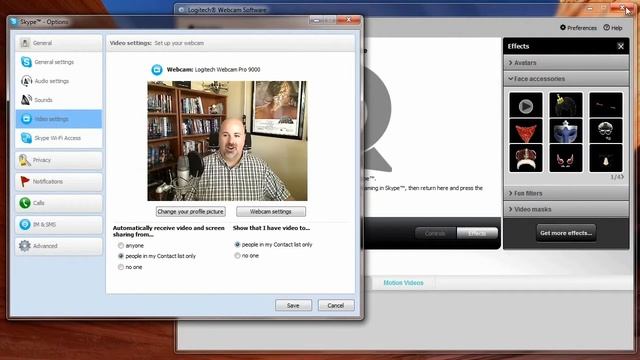This screenshot has width=640, height=360.
Task: Apply the red royal crown accessory
Action: point(526,158)
